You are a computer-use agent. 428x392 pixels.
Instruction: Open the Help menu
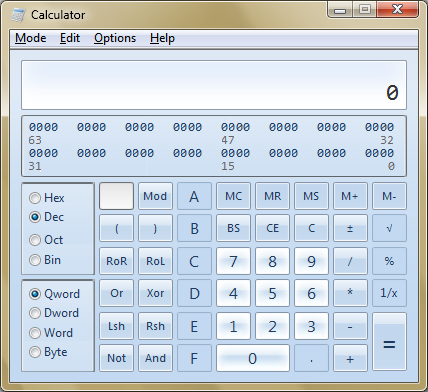point(162,38)
